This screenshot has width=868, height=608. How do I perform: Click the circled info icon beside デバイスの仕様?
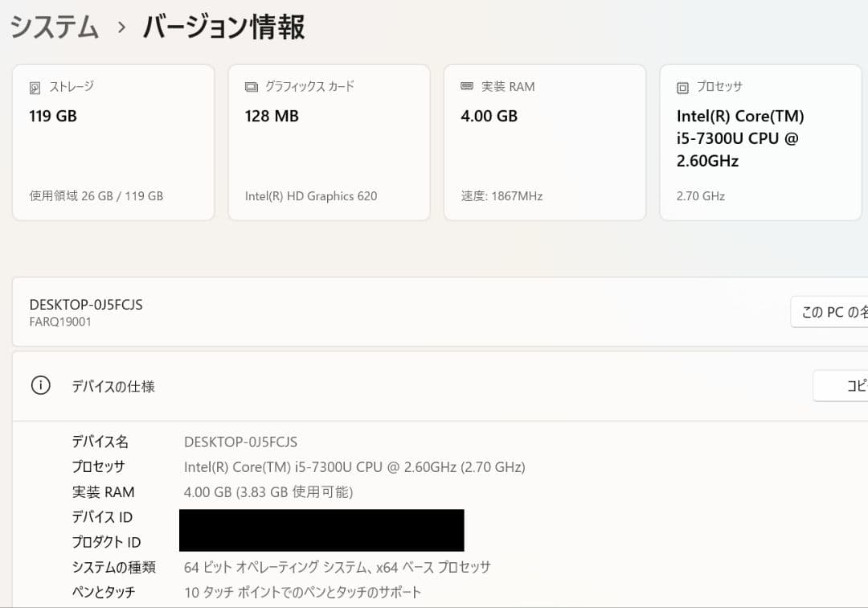tap(40, 385)
